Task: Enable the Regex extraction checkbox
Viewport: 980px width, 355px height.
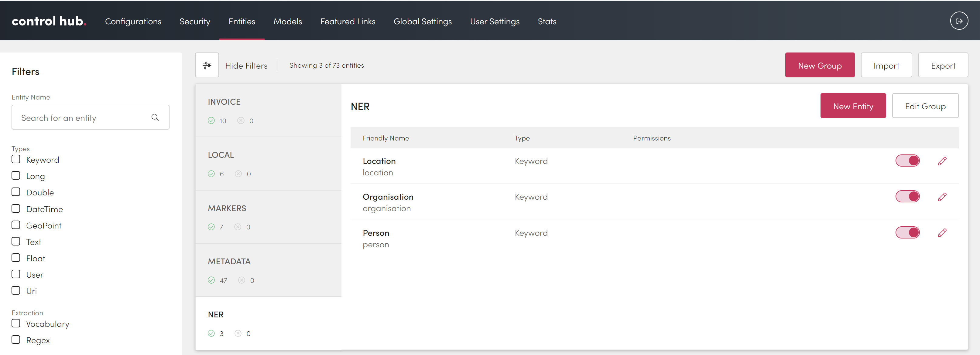Action: pos(16,340)
